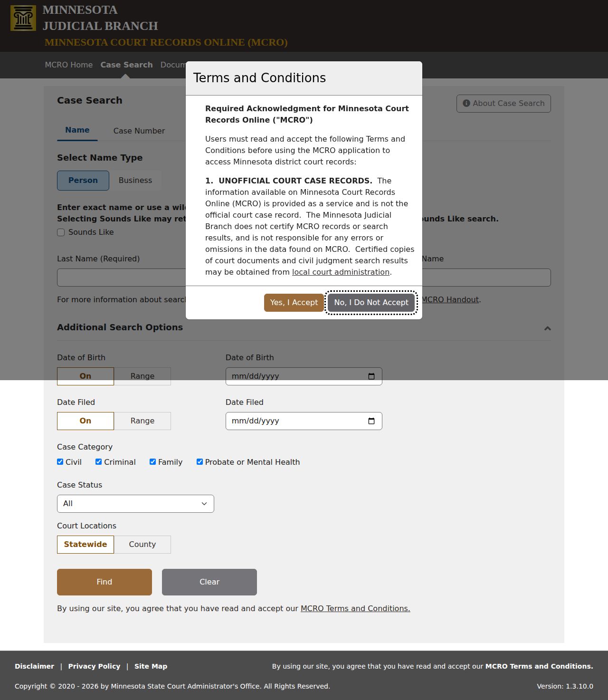
Task: Select Business name type
Action: [x=135, y=181]
